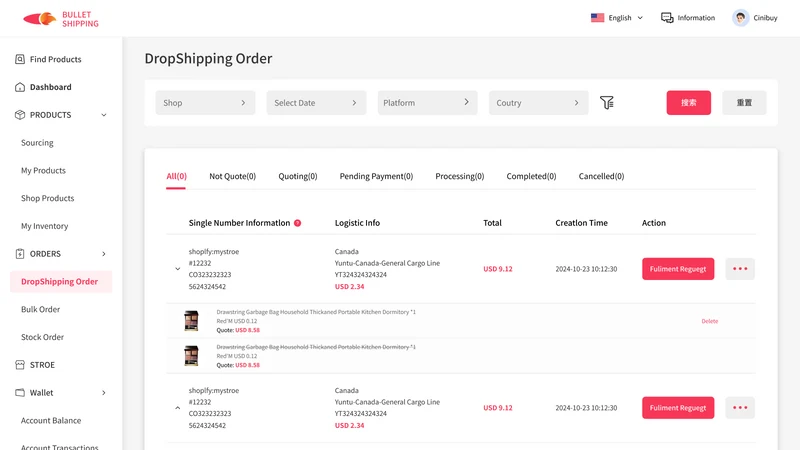Click the second product thumbnail image
The image size is (800, 450).
191,356
